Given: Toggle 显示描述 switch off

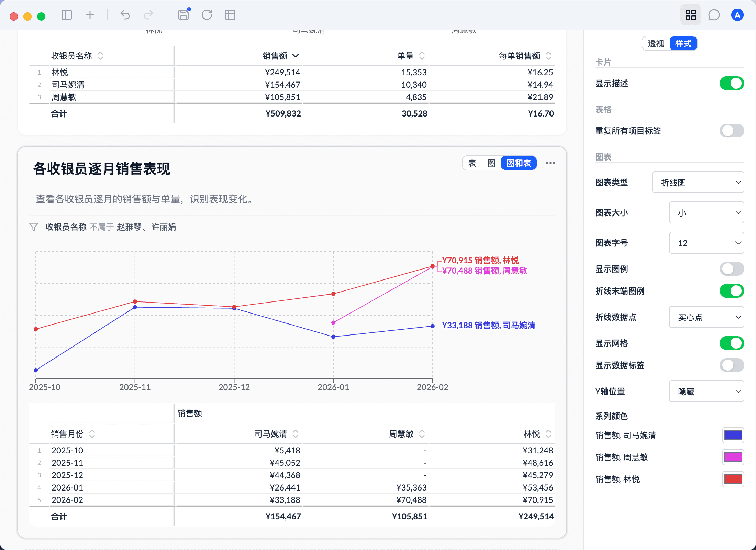Looking at the screenshot, I should (732, 83).
